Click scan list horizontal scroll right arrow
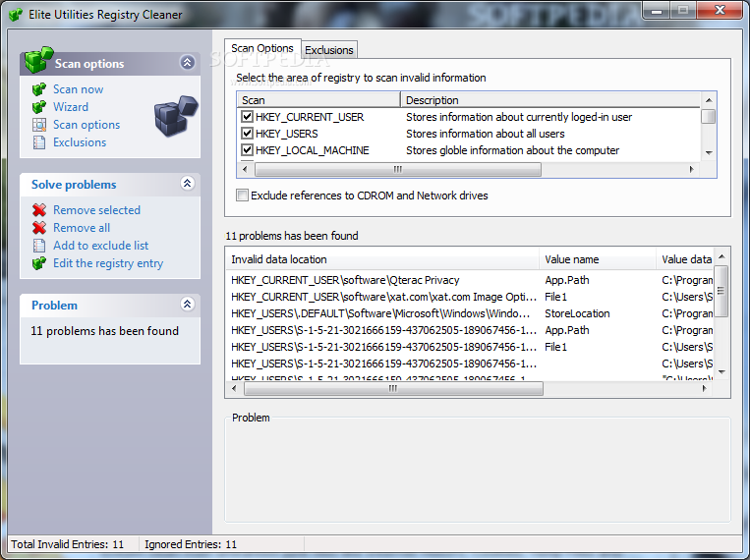750x560 pixels. [692, 169]
